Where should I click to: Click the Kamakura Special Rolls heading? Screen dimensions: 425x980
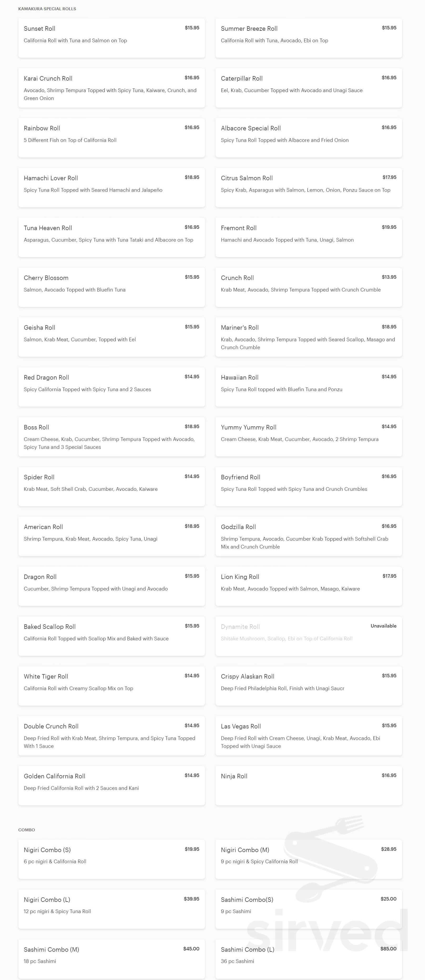pos(47,9)
